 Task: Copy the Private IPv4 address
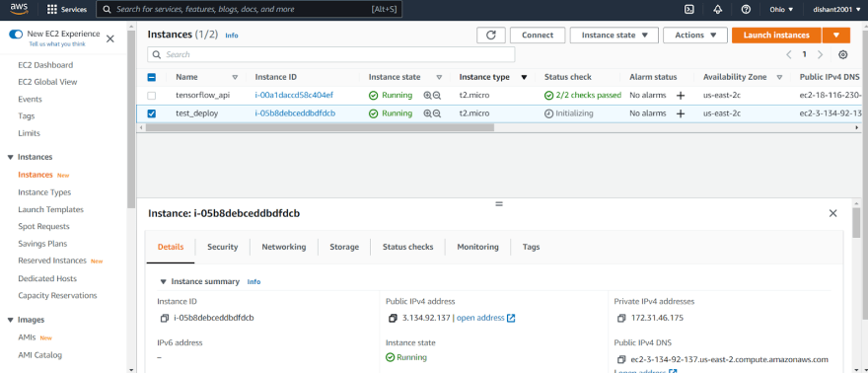pos(621,318)
